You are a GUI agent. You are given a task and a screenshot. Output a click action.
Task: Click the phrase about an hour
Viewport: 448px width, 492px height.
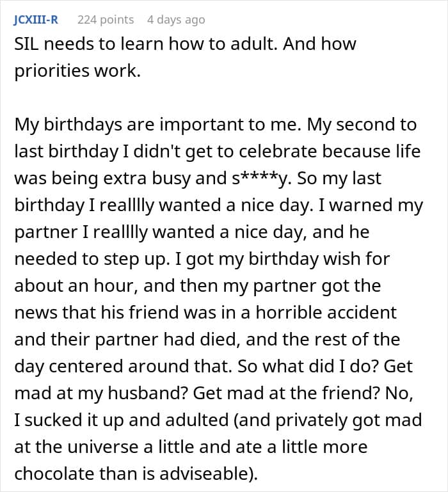coord(76,286)
